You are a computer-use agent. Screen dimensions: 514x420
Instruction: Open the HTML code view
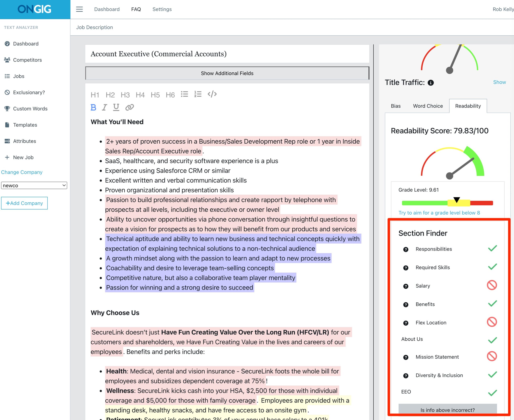point(212,94)
